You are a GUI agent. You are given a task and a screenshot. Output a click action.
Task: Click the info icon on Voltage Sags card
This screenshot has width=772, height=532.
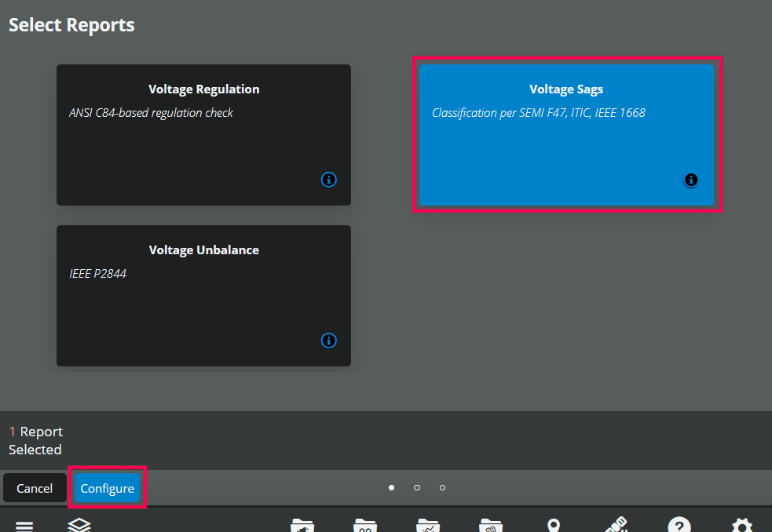click(690, 180)
